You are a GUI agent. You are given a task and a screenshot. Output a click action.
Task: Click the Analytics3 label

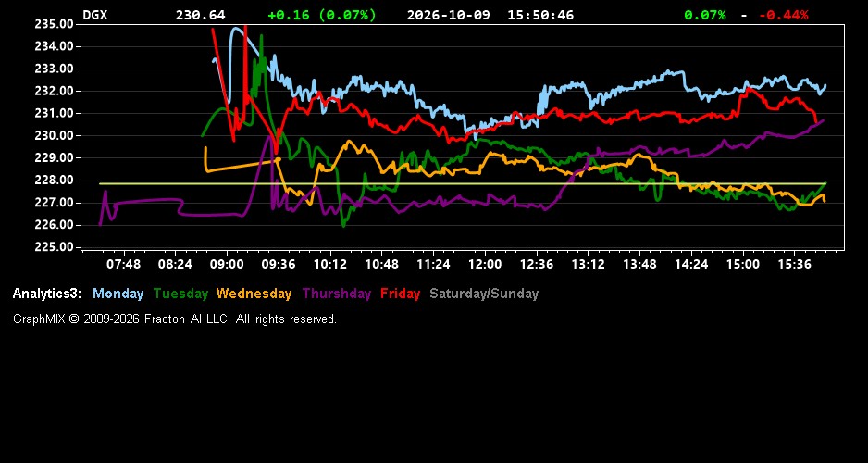(47, 294)
